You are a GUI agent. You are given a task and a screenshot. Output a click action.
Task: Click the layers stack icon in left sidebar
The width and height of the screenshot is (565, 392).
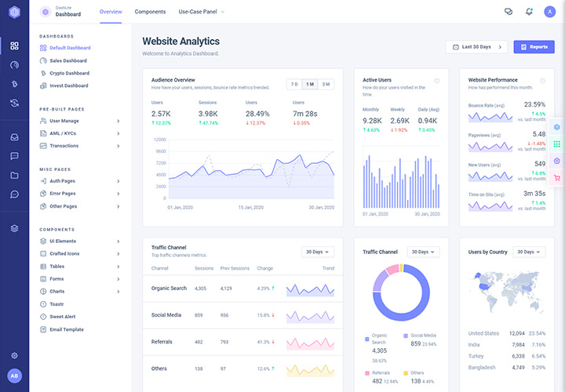coord(14,228)
